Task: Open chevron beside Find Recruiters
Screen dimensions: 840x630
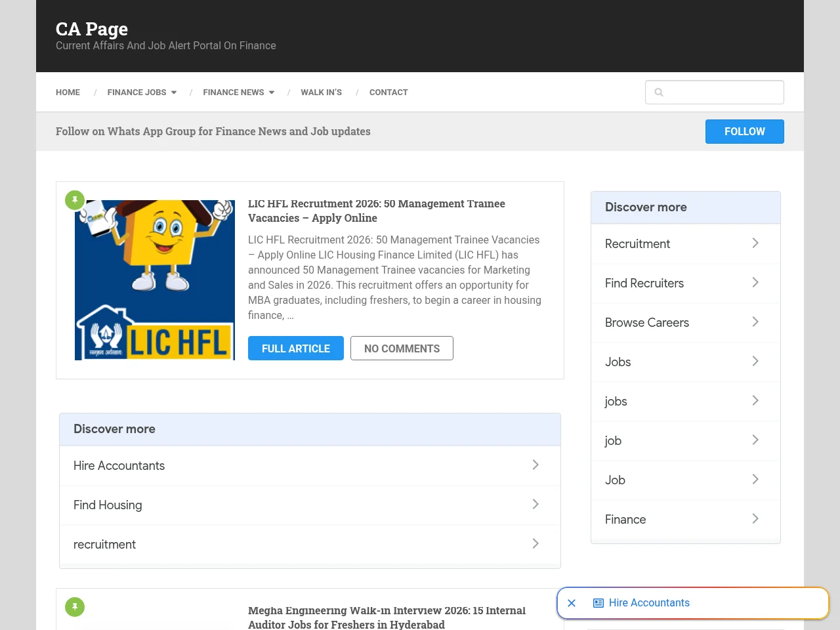Action: [x=755, y=283]
